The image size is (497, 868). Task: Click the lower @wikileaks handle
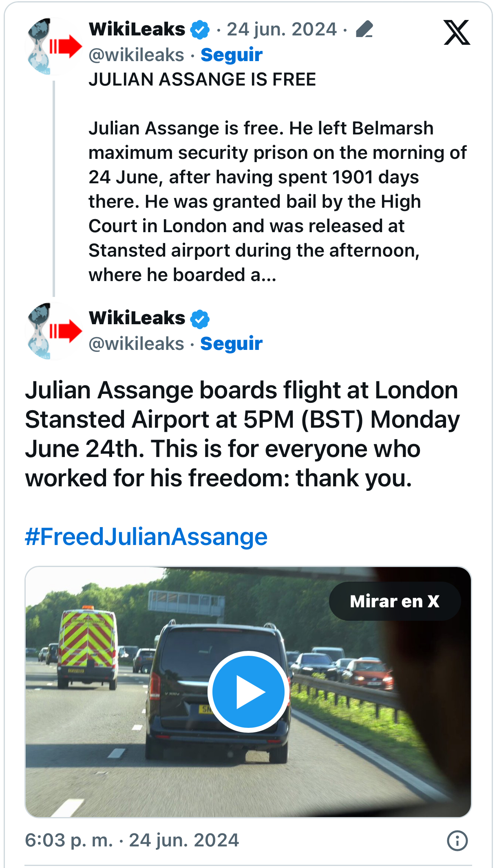tap(136, 344)
